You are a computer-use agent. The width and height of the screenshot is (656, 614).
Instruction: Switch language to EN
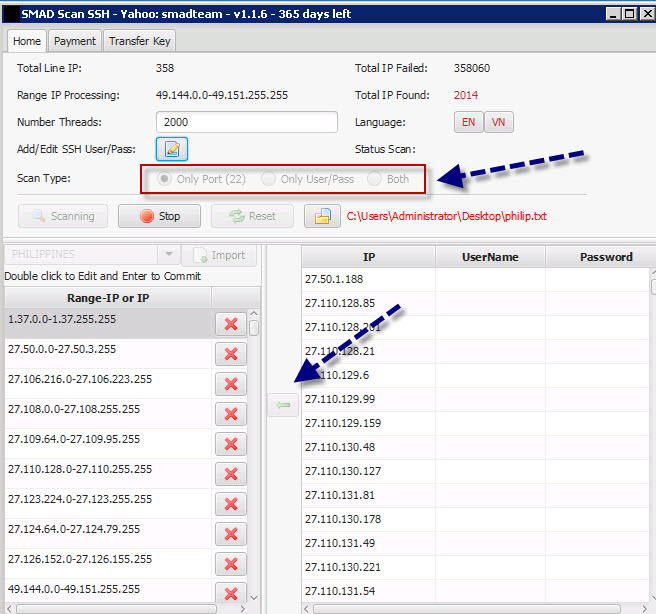(x=469, y=122)
